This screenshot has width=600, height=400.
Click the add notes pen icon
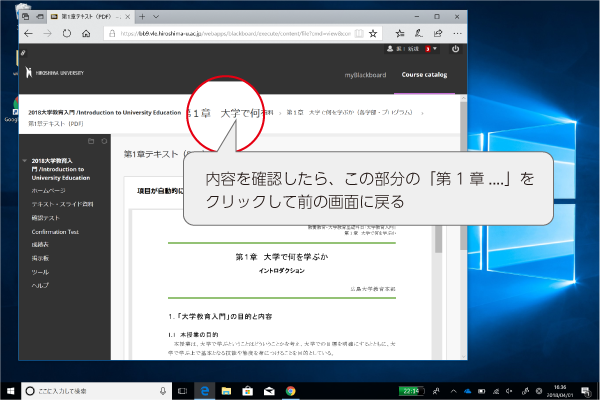click(419, 34)
